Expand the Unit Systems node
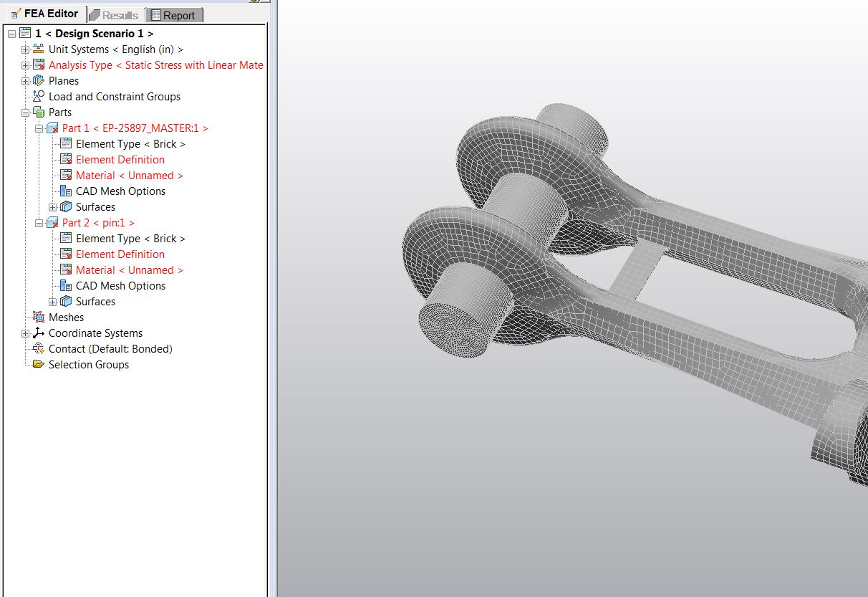The width and height of the screenshot is (868, 597). 25,49
